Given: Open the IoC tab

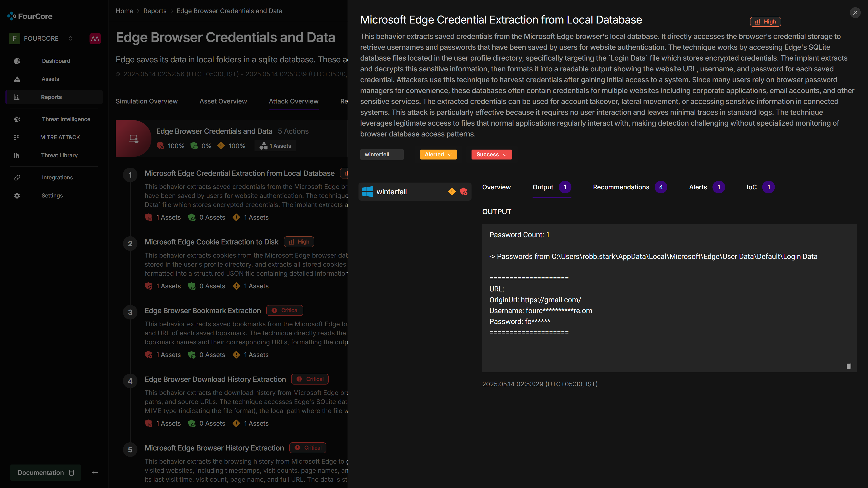Looking at the screenshot, I should point(760,187).
